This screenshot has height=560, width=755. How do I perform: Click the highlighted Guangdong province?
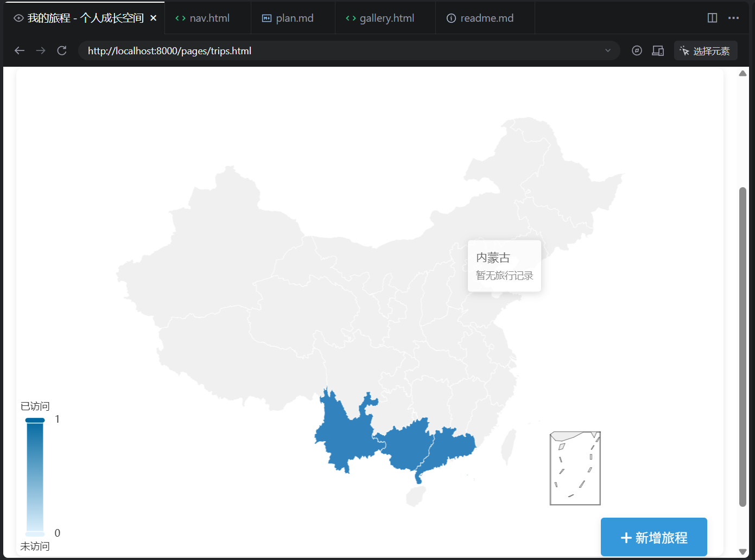pos(452,446)
